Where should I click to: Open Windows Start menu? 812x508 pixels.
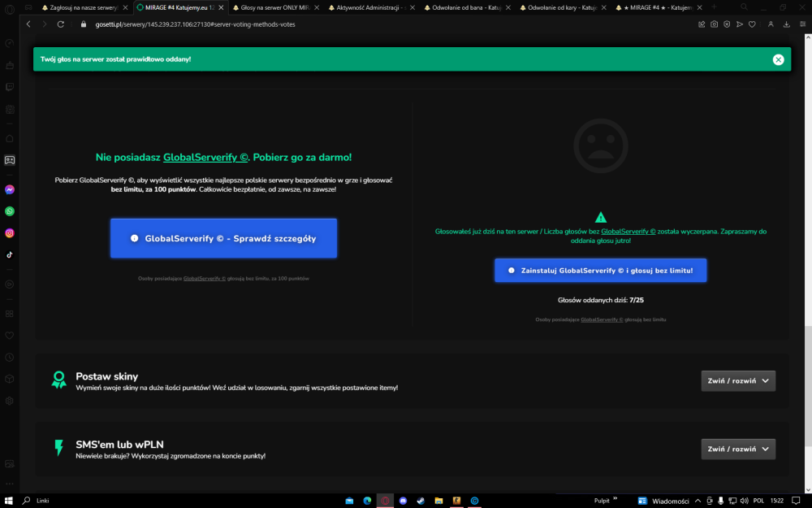tap(9, 501)
